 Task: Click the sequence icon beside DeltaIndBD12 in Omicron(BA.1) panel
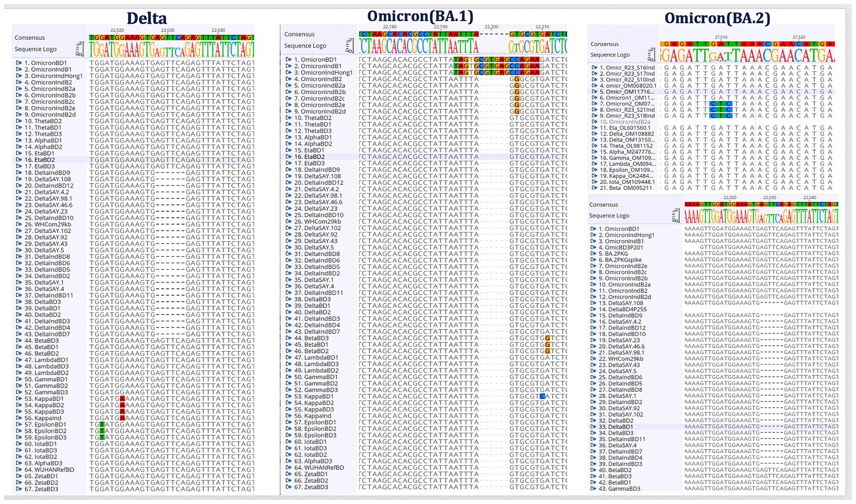click(288, 182)
